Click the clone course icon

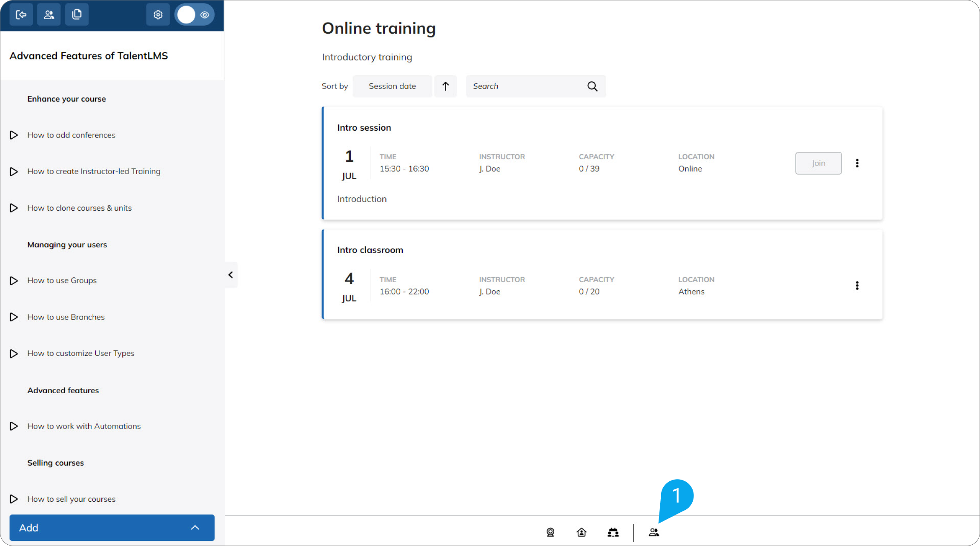click(77, 14)
